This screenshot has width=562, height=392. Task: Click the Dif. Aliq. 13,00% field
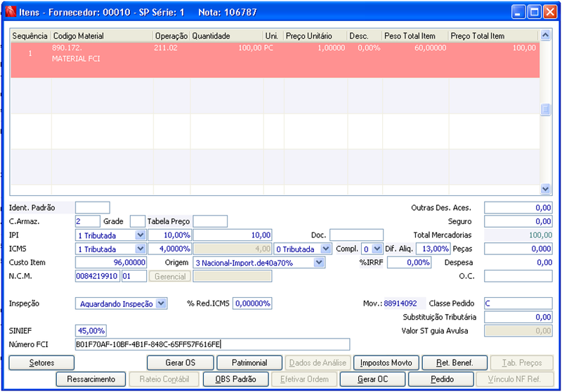433,249
